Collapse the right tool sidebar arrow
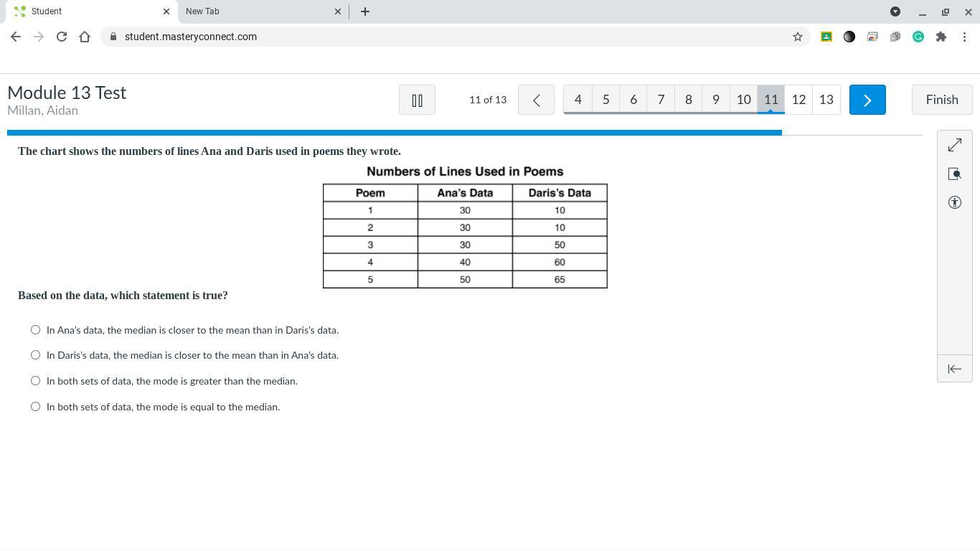Image resolution: width=980 pixels, height=551 pixels. click(954, 369)
